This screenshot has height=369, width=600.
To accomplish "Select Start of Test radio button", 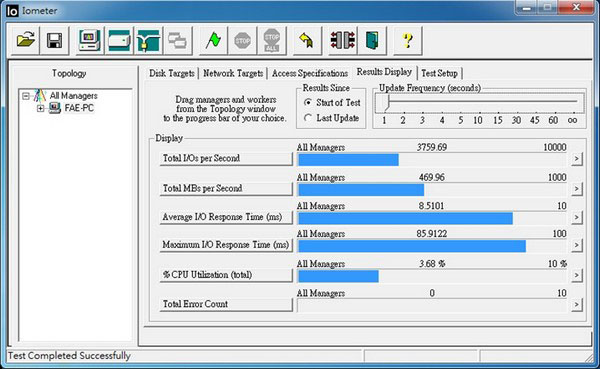I will (x=308, y=103).
